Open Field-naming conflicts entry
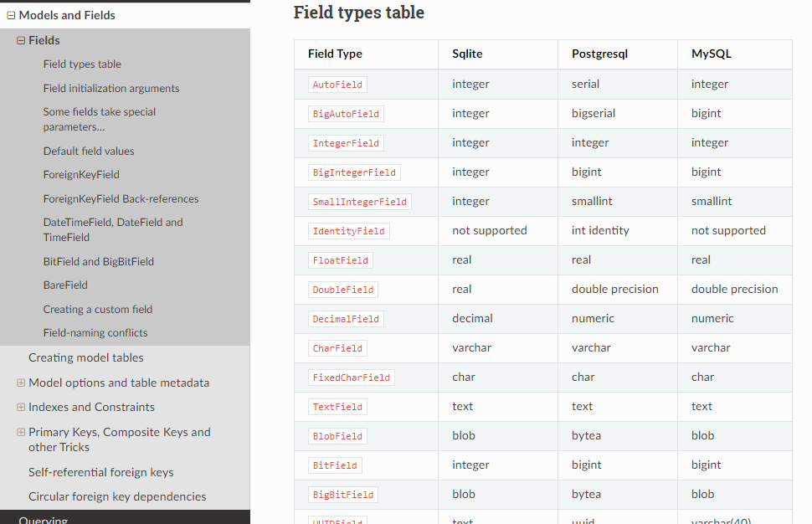 (95, 333)
